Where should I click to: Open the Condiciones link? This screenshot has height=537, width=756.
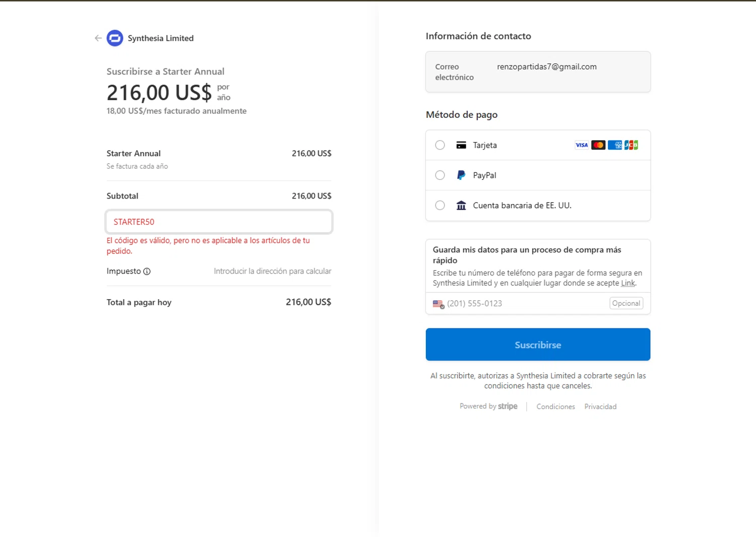coord(555,407)
